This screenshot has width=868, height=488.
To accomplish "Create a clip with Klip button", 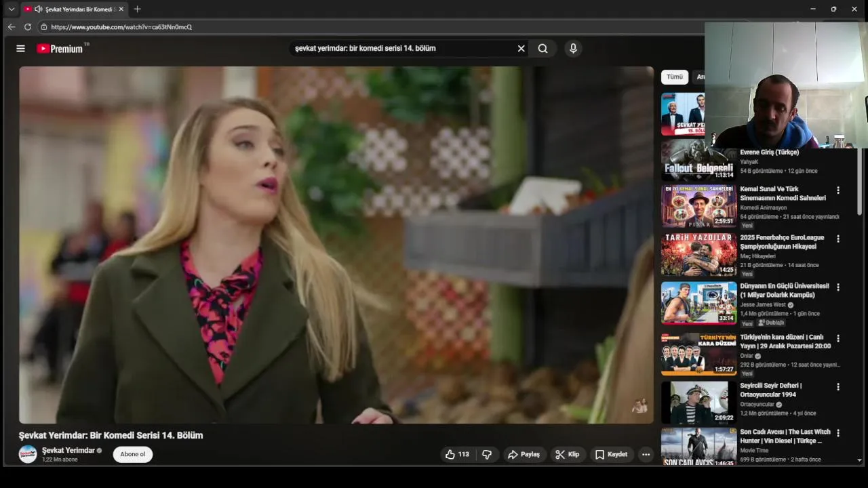I will (567, 454).
